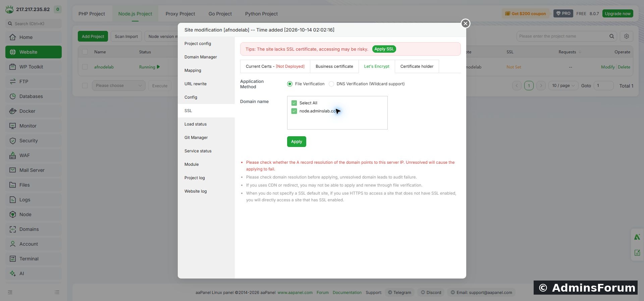
Task: Click the Terminal icon in sidebar
Action: [13, 259]
